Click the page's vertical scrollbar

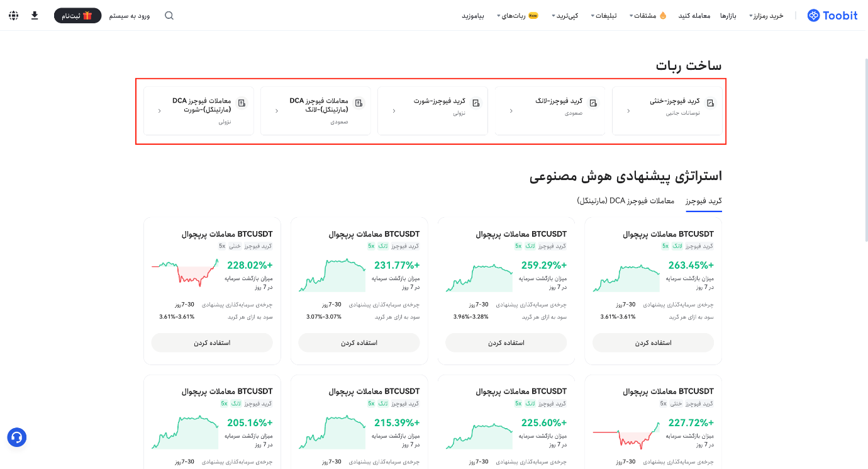[866, 151]
